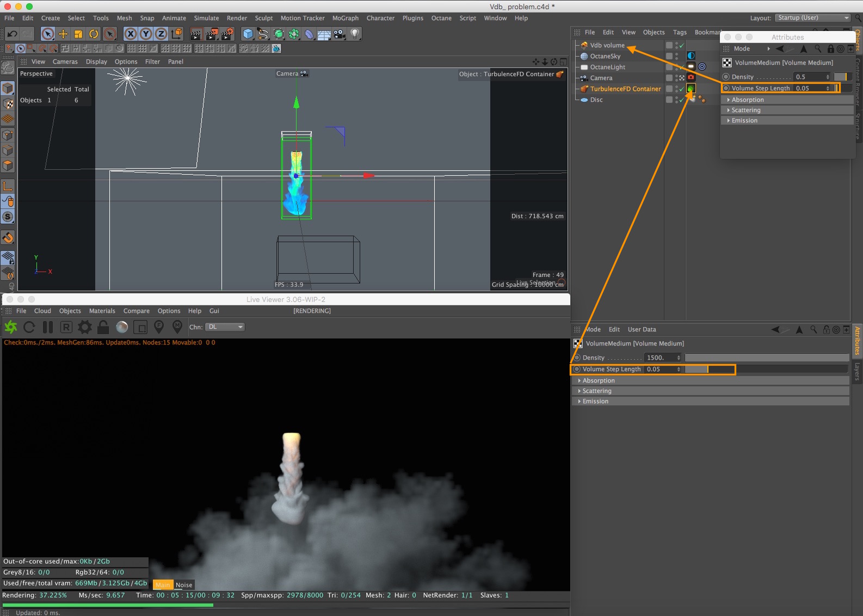This screenshot has width=863, height=616.
Task: Toggle Y axis lock
Action: 146,34
